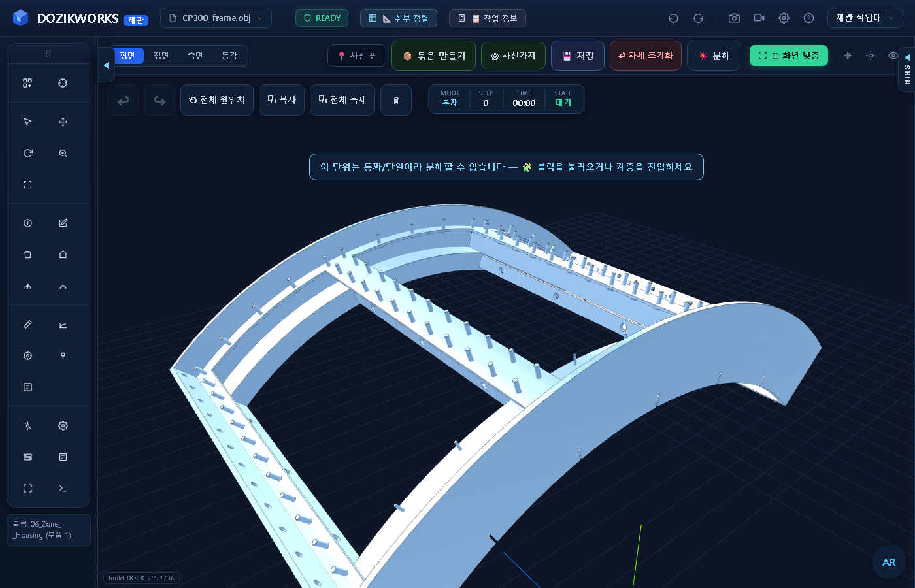Image resolution: width=915 pixels, height=588 pixels.
Task: Click the camera screenshot icon in header
Action: 735,18
